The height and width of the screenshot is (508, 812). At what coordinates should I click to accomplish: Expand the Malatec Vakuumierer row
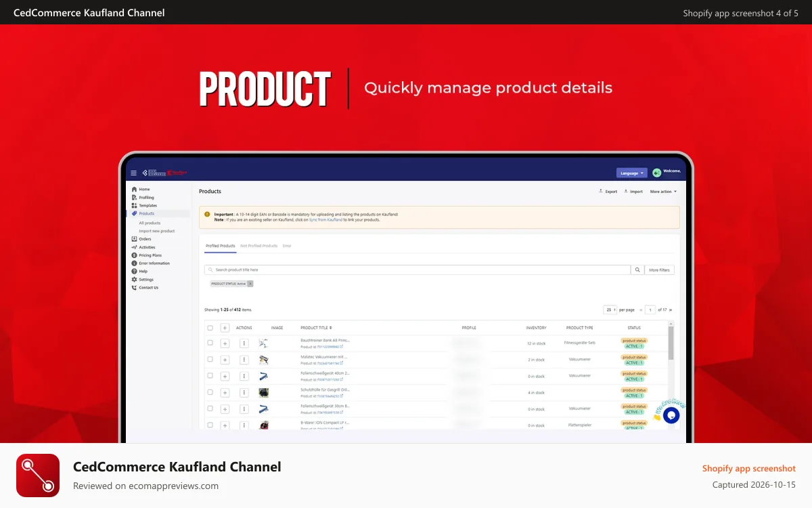pos(225,360)
